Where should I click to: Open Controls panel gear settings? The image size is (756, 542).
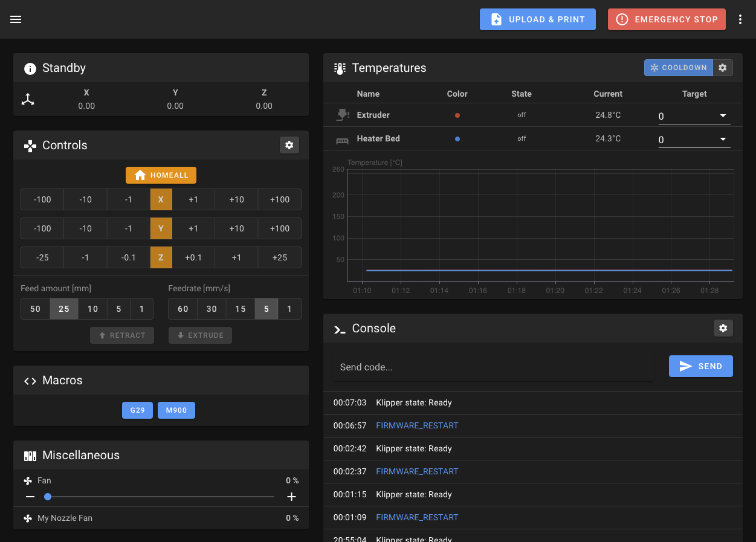[x=289, y=145]
